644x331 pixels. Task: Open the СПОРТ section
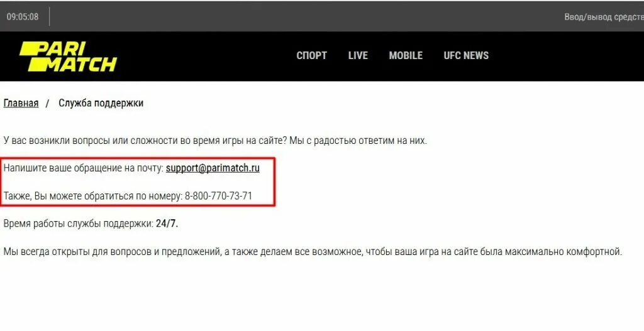312,55
